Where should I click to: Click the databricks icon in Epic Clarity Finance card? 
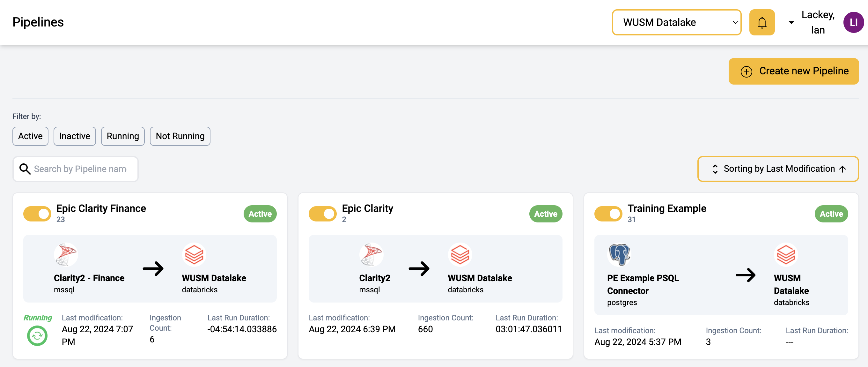pyautogui.click(x=194, y=255)
